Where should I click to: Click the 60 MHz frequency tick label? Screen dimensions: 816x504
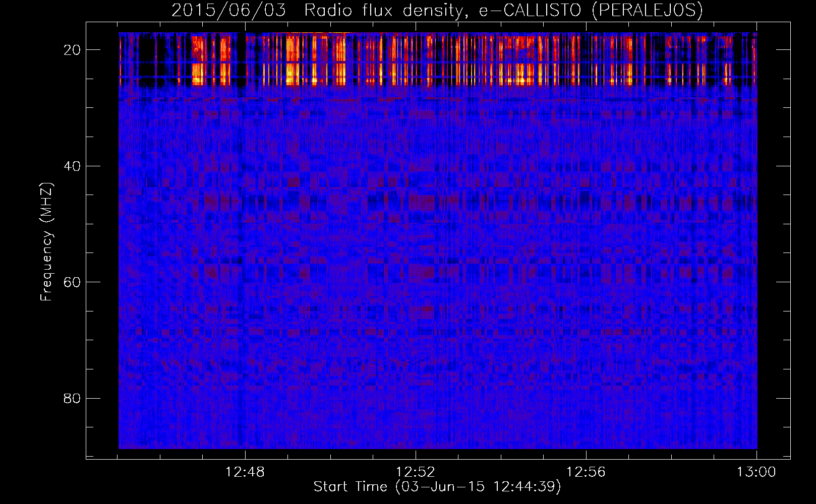click(x=72, y=282)
